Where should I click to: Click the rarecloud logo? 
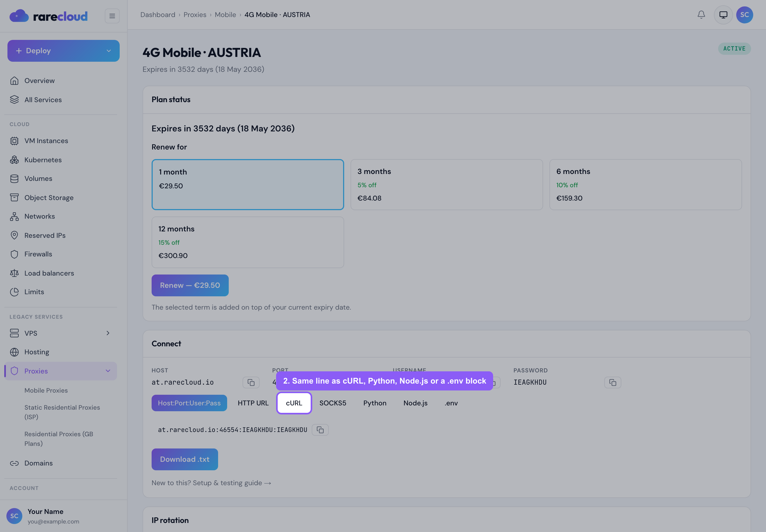point(49,16)
